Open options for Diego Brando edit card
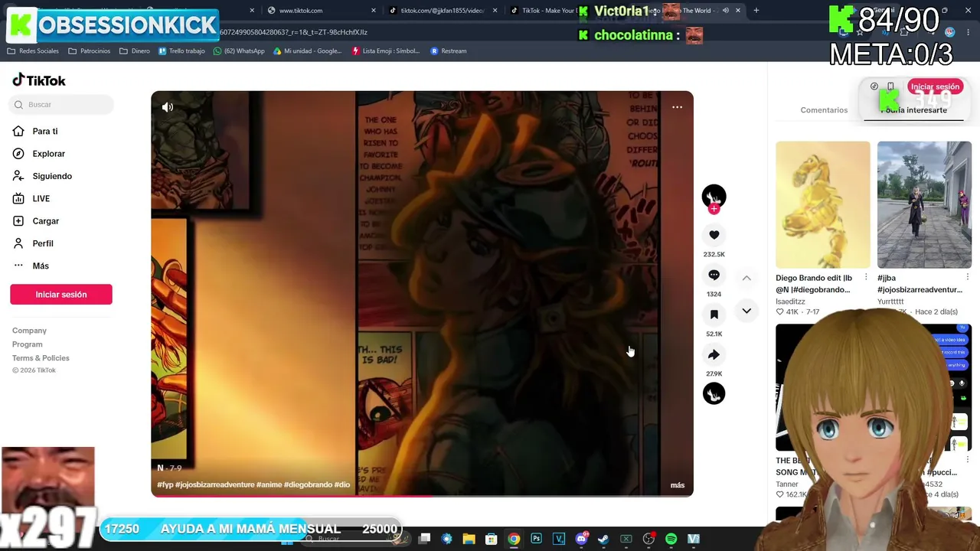Viewport: 980px width, 551px height. click(x=866, y=278)
